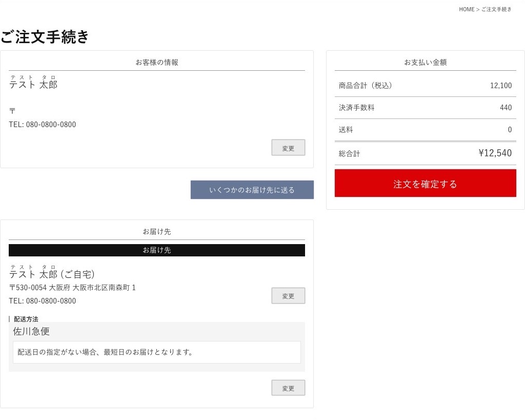Select the name テスト 太郎 (ご自宅)

click(x=52, y=274)
